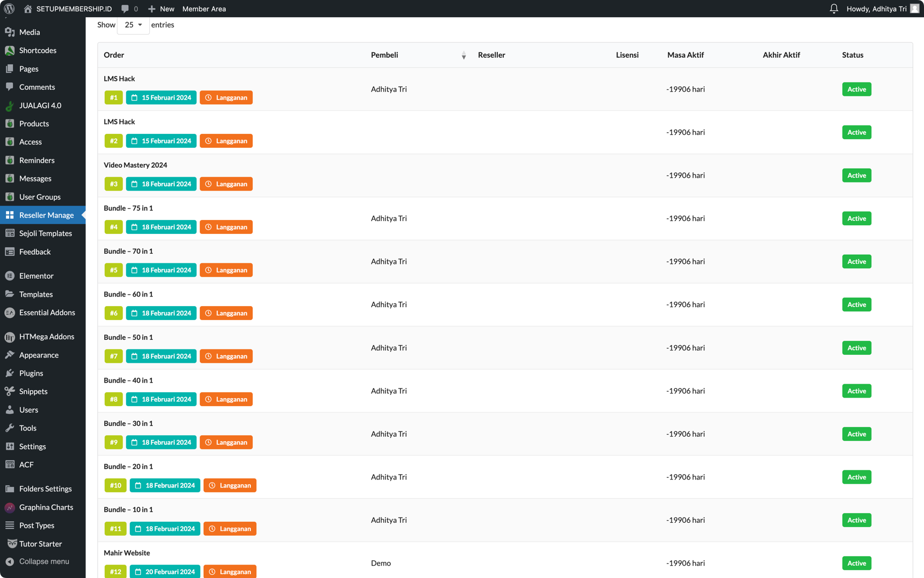The height and width of the screenshot is (578, 924).
Task: Toggle the Active badge on Bundle – 10 in 1
Action: click(x=857, y=520)
